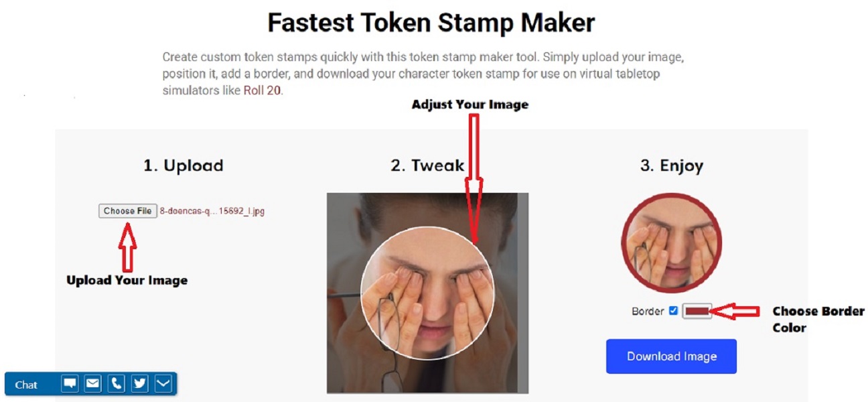Click the long red arrow below Adjust Your Image

[x=474, y=178]
